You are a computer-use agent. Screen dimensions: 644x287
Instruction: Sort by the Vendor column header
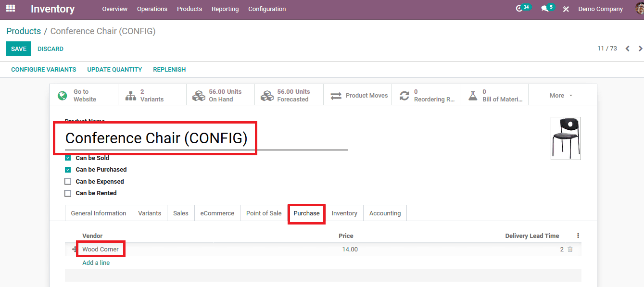click(92, 236)
